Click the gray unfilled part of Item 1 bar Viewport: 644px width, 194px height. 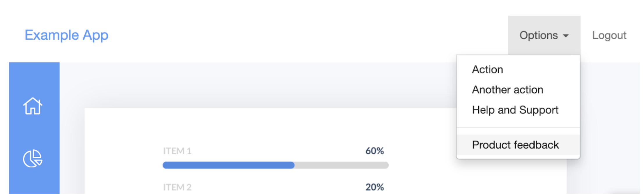click(x=342, y=165)
